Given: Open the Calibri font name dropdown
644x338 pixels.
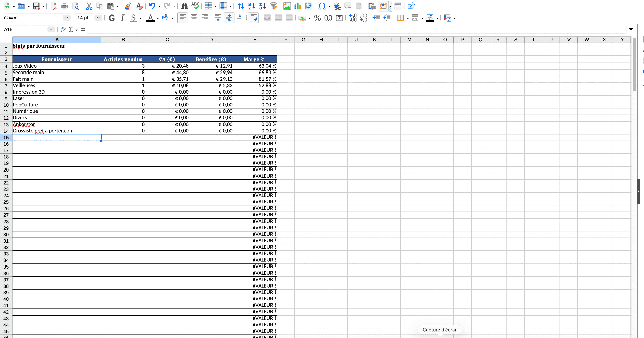Looking at the screenshot, I should [x=66, y=18].
